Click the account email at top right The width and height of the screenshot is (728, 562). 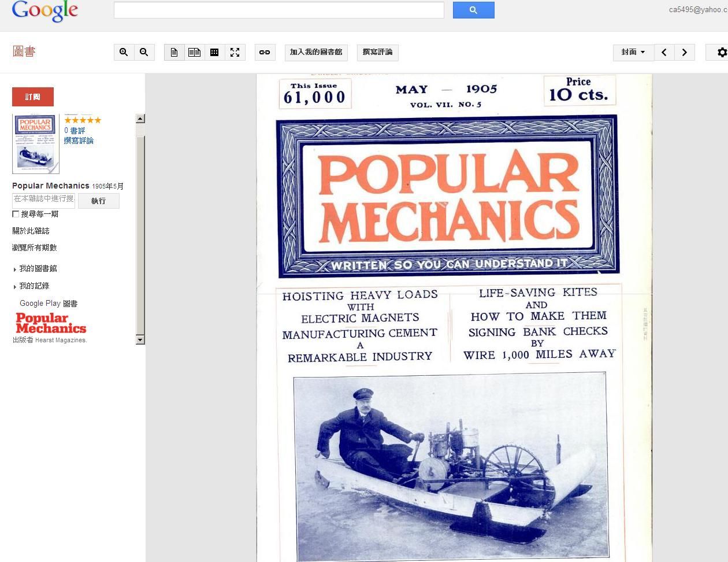pos(698,10)
